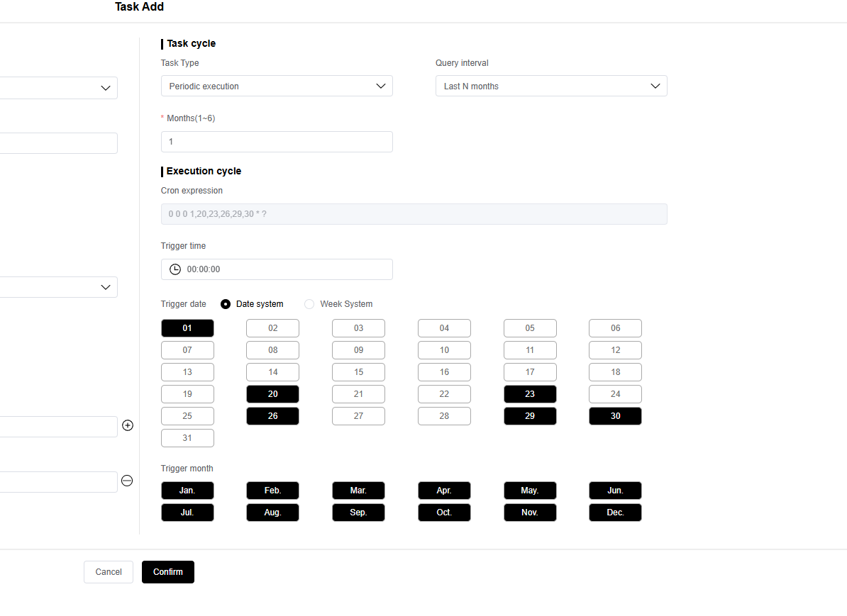Image resolution: width=847 pixels, height=616 pixels.
Task: Open the Task Type dropdown
Action: point(277,86)
